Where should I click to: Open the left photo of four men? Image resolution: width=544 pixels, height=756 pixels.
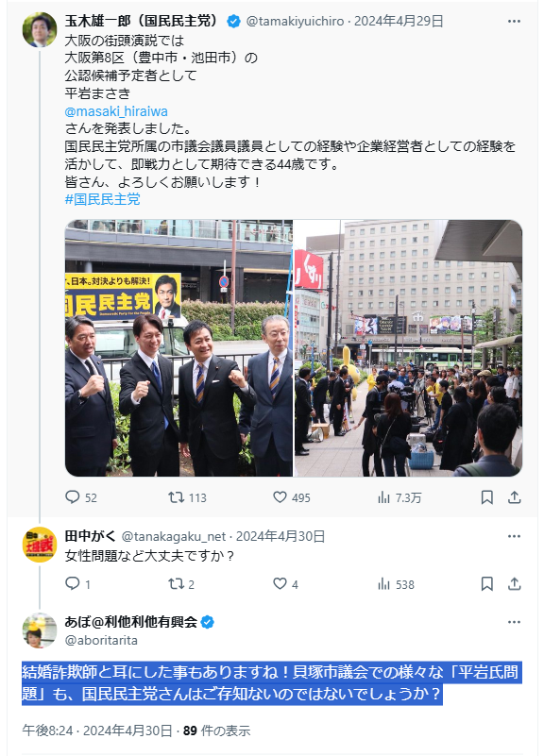178,348
